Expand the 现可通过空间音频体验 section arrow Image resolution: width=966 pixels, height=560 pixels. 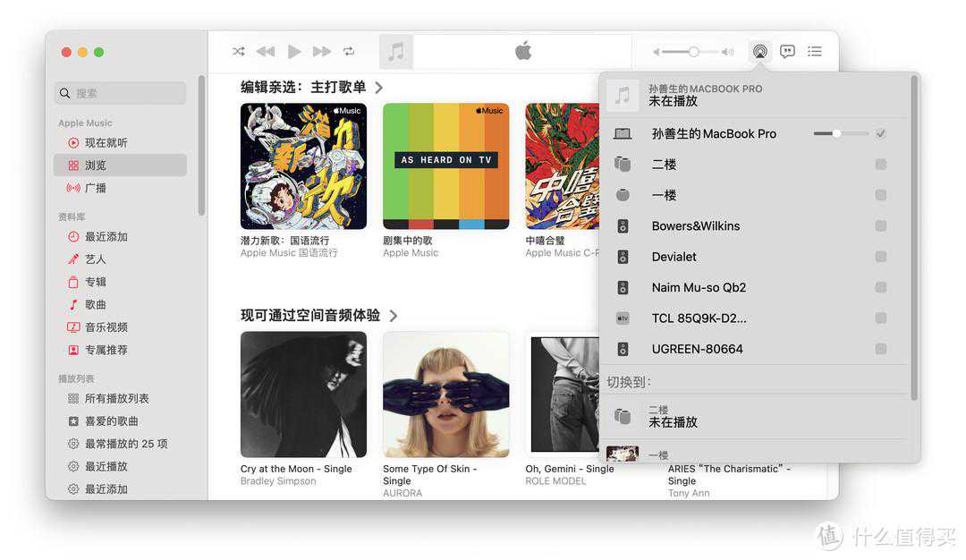click(394, 316)
